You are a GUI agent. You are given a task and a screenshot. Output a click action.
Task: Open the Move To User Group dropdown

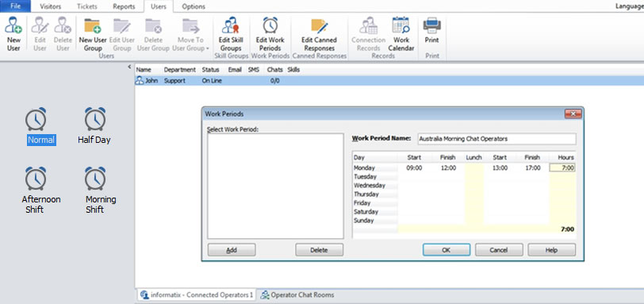190,34
